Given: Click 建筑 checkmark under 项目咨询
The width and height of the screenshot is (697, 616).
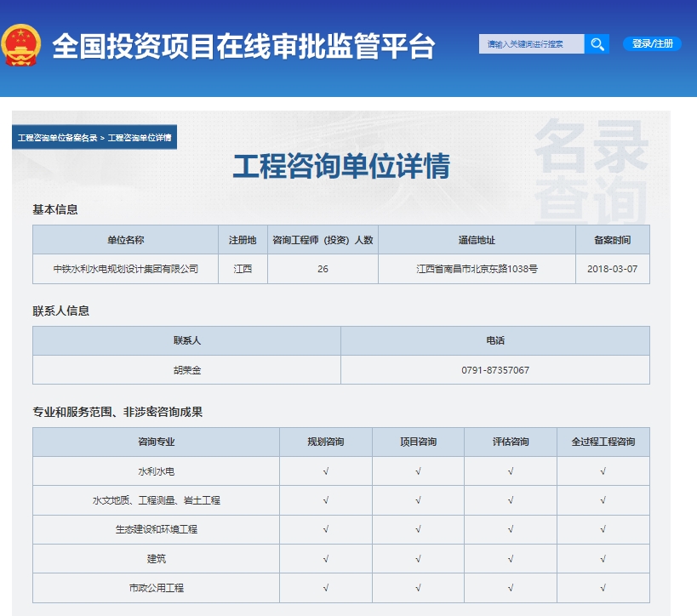Looking at the screenshot, I should point(419,559).
